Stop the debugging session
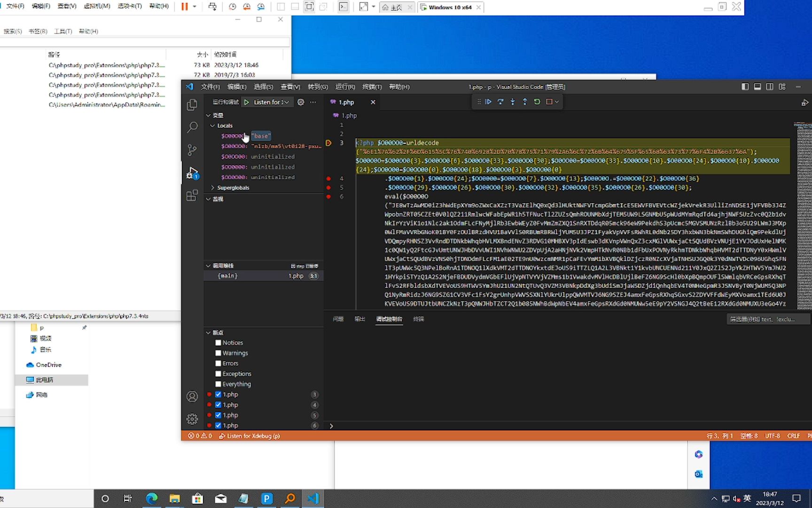Screen dimensions: 812x508 (x=549, y=102)
